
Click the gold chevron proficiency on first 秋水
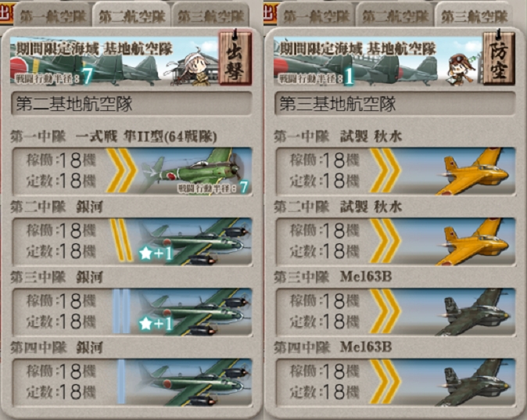tap(385, 171)
